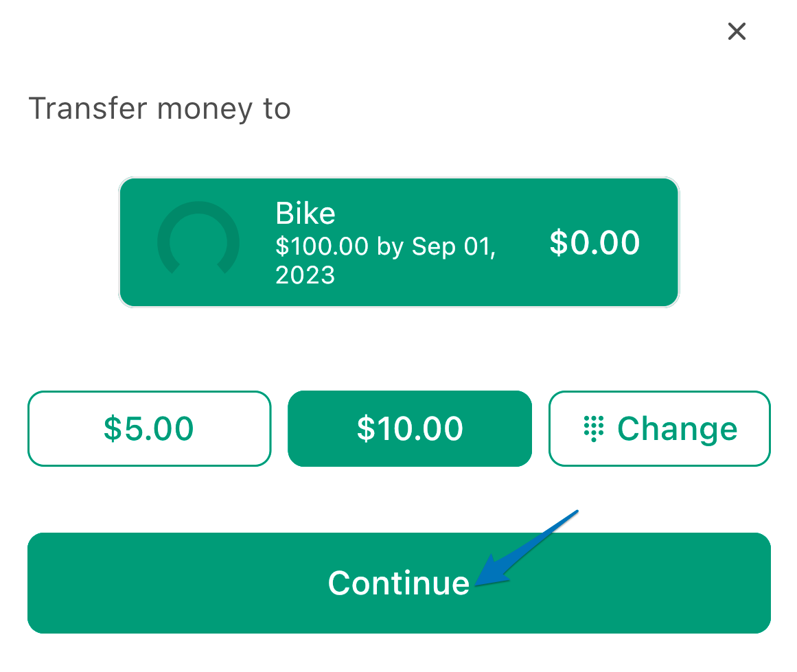This screenshot has height=672, width=797.
Task: Click the green card area left of the progress ring
Action: (x=138, y=242)
